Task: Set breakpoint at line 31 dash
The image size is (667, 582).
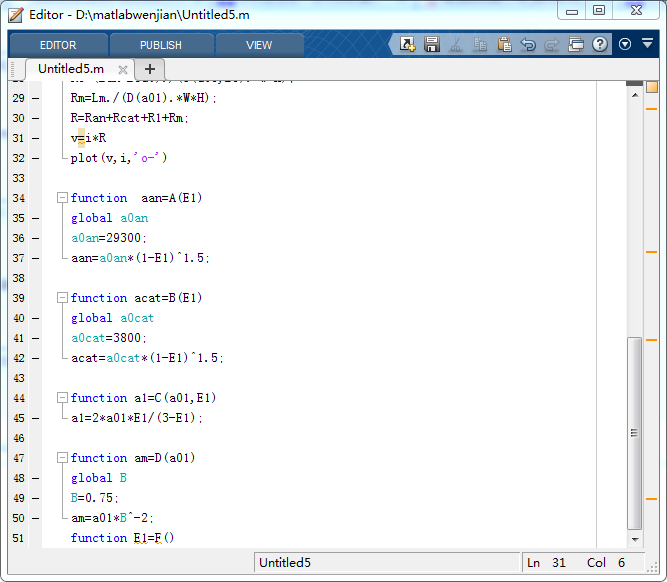Action: (36, 138)
